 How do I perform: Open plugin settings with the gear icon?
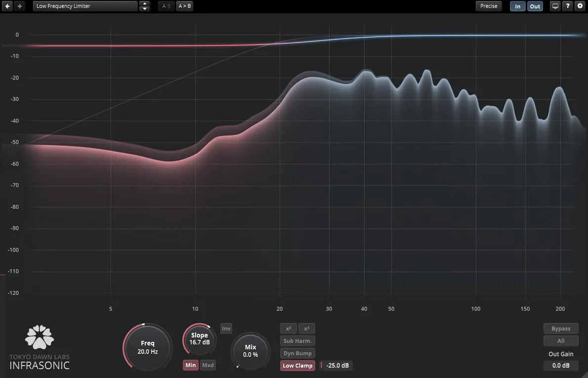point(581,6)
